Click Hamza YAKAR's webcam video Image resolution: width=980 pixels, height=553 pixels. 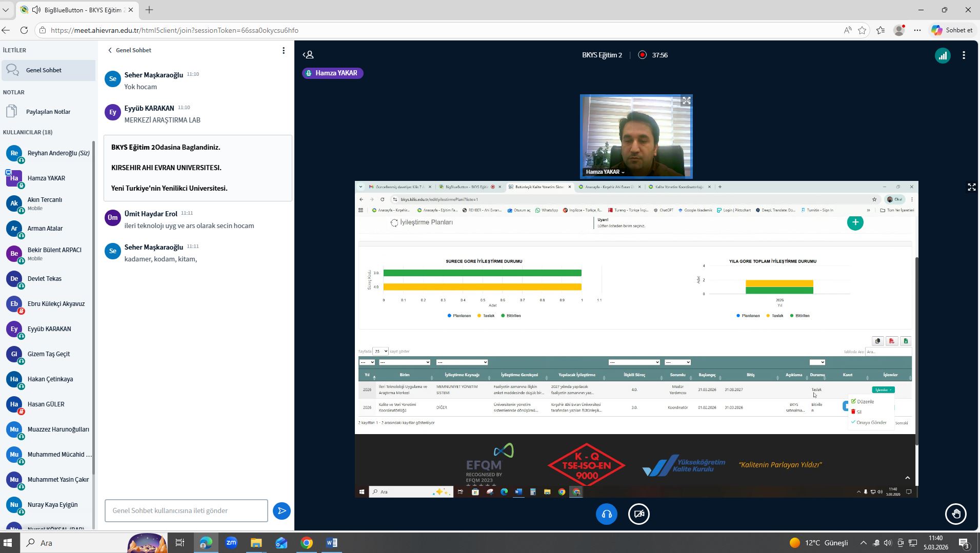[636, 136]
